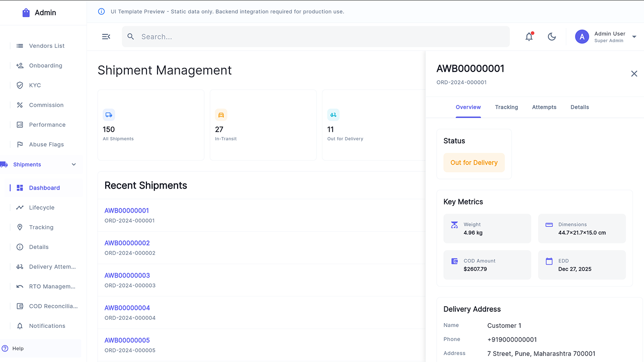Click the In-Transit 27 stat card
Viewport: 644px width, 362px height.
[x=263, y=125]
